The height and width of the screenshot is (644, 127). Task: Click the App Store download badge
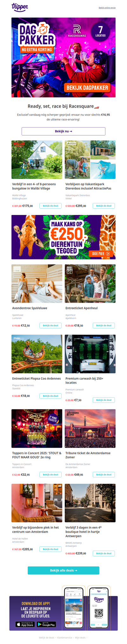(25, 624)
